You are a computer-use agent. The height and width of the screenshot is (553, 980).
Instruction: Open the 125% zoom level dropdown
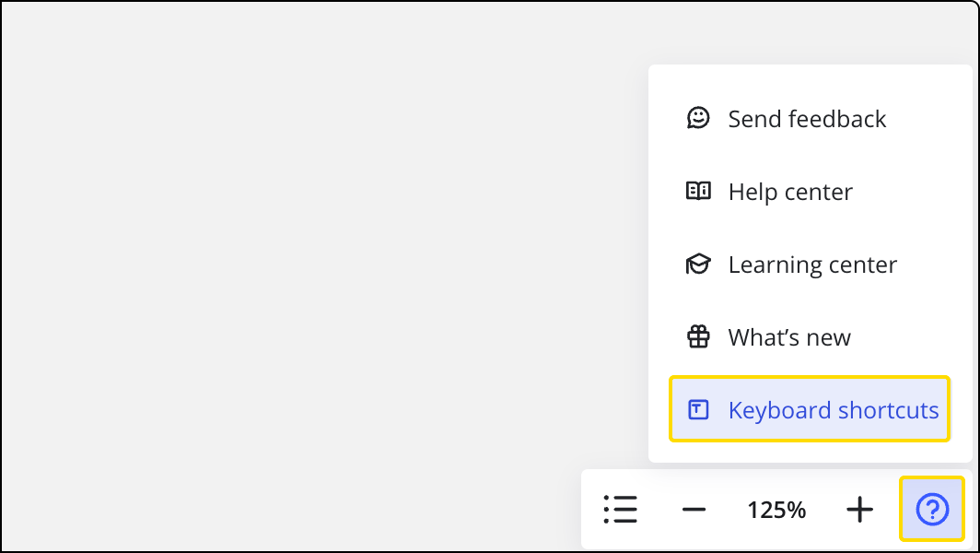click(776, 510)
